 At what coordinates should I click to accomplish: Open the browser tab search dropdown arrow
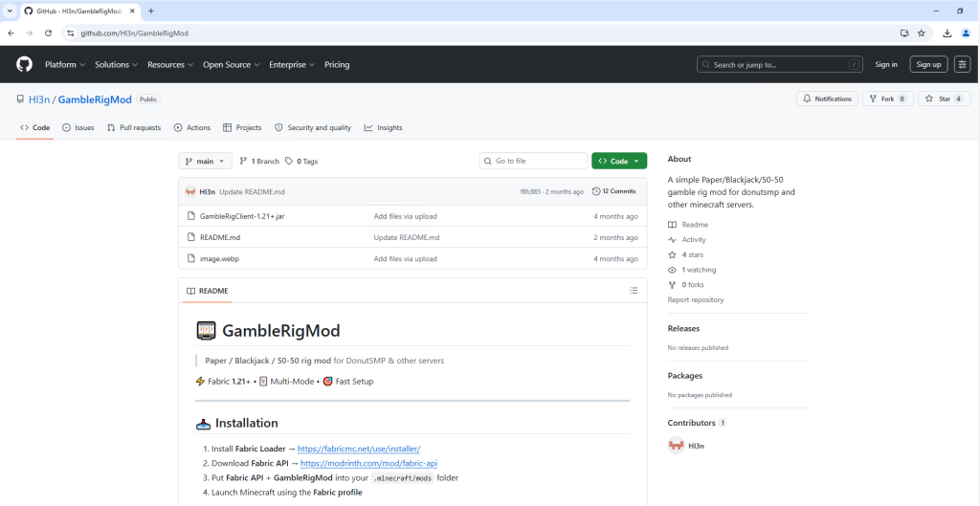(10, 11)
